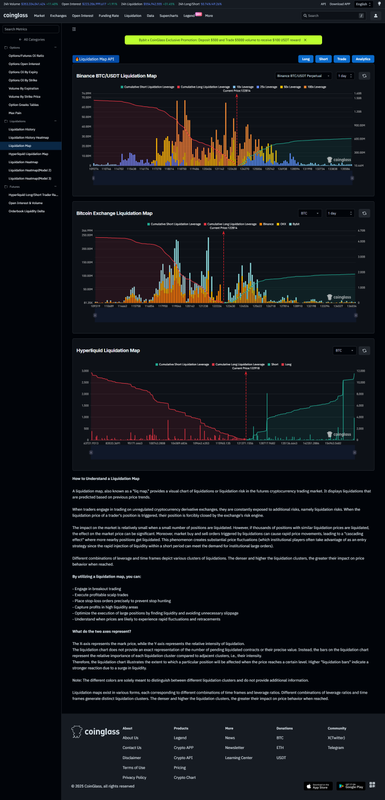The height and width of the screenshot is (800, 385).
Task: Open 1 day dropdown in Binance map
Action: (x=345, y=76)
